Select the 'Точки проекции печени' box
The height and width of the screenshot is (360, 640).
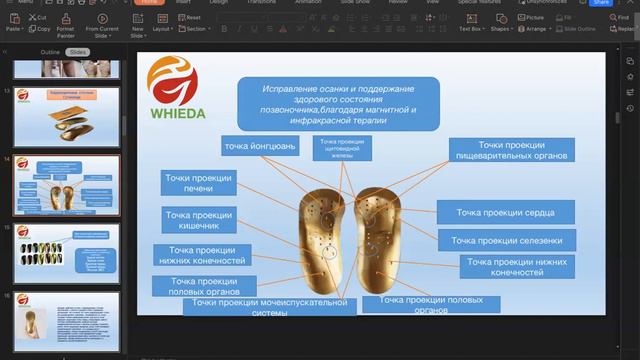[198, 183]
